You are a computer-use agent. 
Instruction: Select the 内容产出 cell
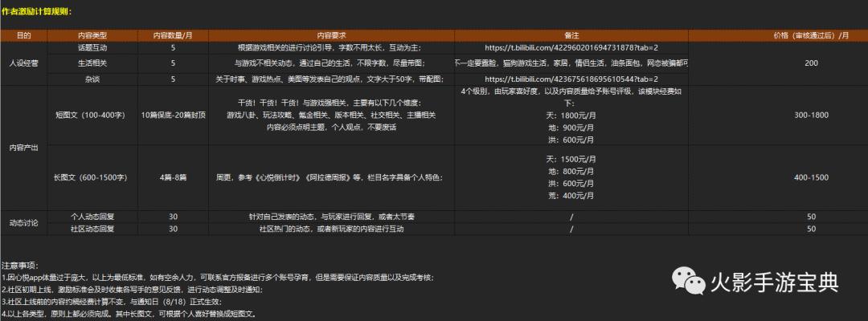(x=24, y=148)
